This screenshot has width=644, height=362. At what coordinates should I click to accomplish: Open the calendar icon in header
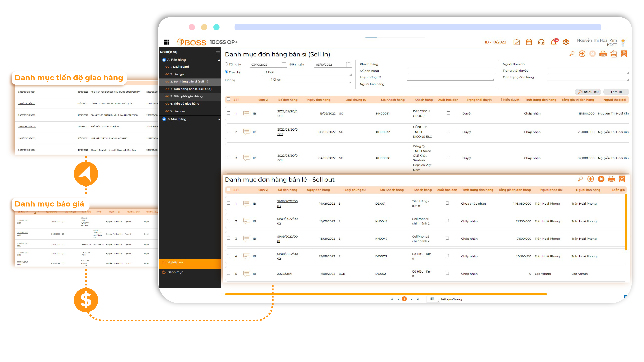point(529,42)
